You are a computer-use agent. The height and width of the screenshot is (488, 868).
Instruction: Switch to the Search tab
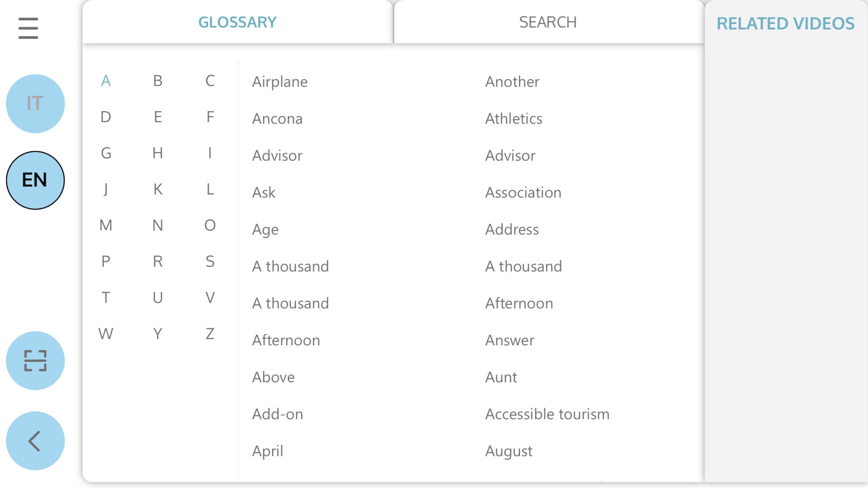pos(547,22)
